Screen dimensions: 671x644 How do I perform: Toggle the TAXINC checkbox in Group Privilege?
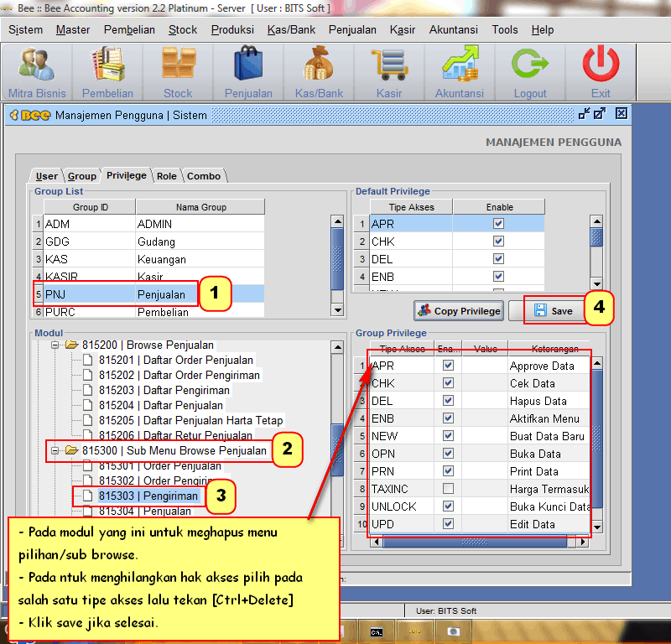pos(448,489)
